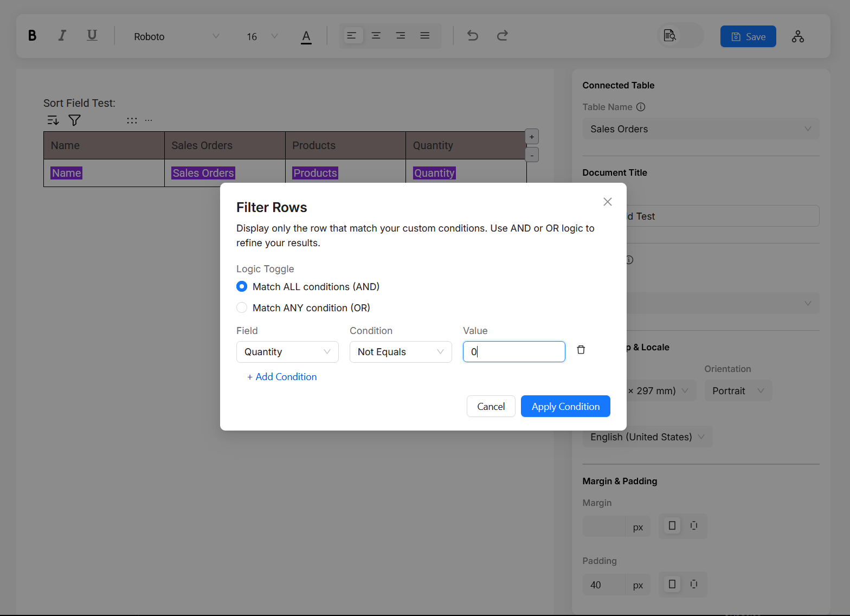
Task: Delete the filter condition row
Action: (x=581, y=350)
